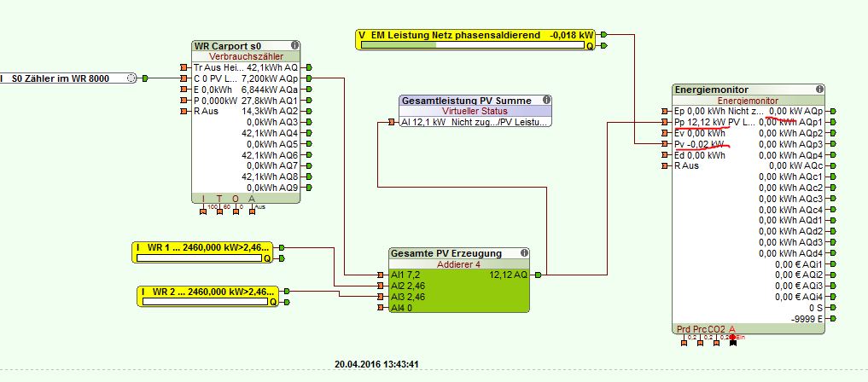Select the AQ1 output pin showing 27,8kWh
Screen dimensions: 868x382
pyautogui.click(x=308, y=100)
